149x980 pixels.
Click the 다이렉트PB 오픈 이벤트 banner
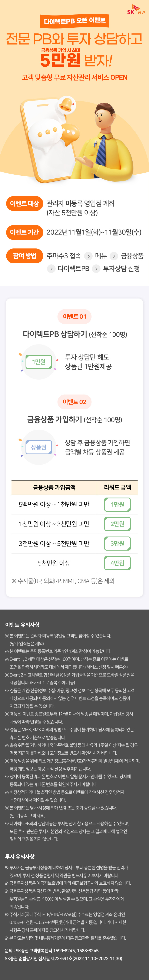coord(74,21)
